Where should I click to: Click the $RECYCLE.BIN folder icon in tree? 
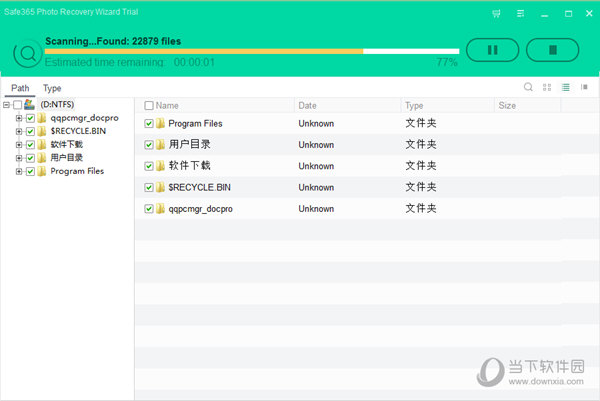[42, 131]
